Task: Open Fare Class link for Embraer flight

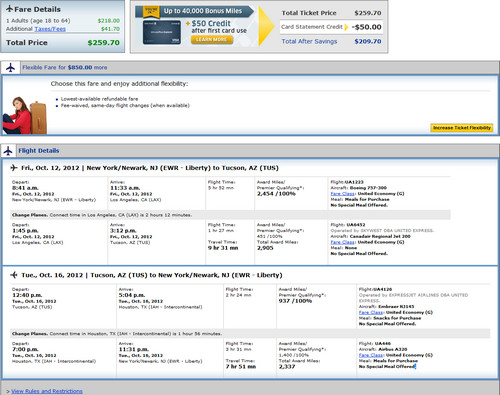Action: (371, 312)
